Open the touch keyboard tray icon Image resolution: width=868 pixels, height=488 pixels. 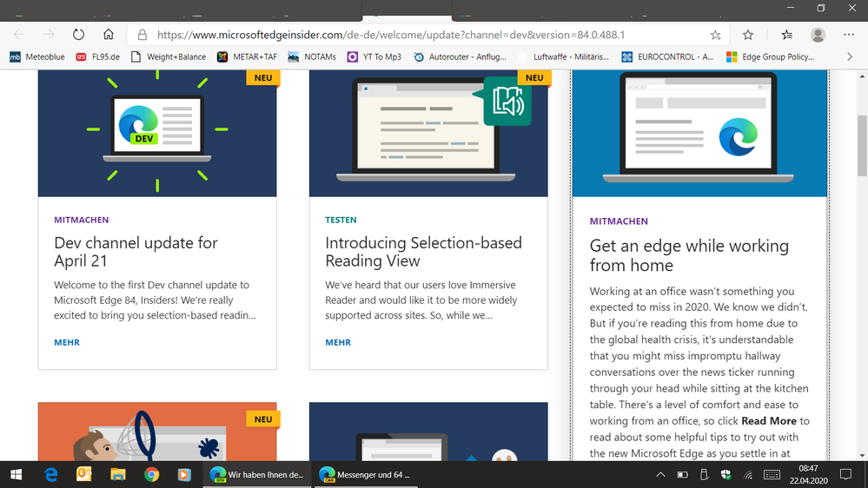pos(772,475)
